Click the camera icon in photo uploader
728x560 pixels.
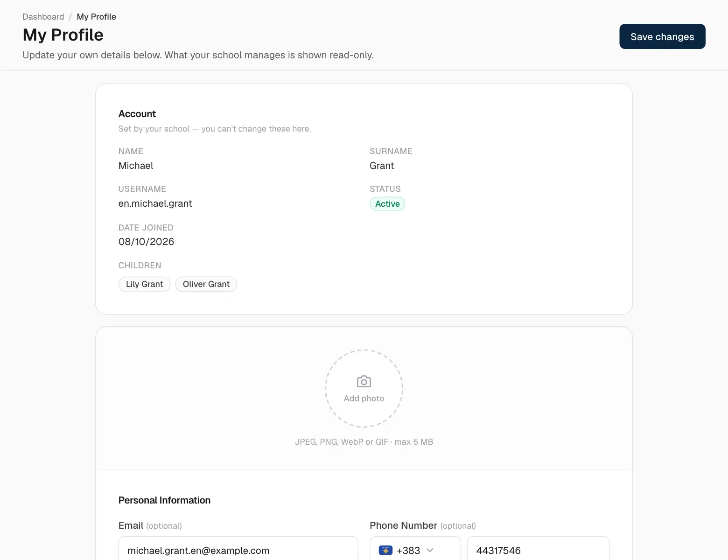pos(364,382)
